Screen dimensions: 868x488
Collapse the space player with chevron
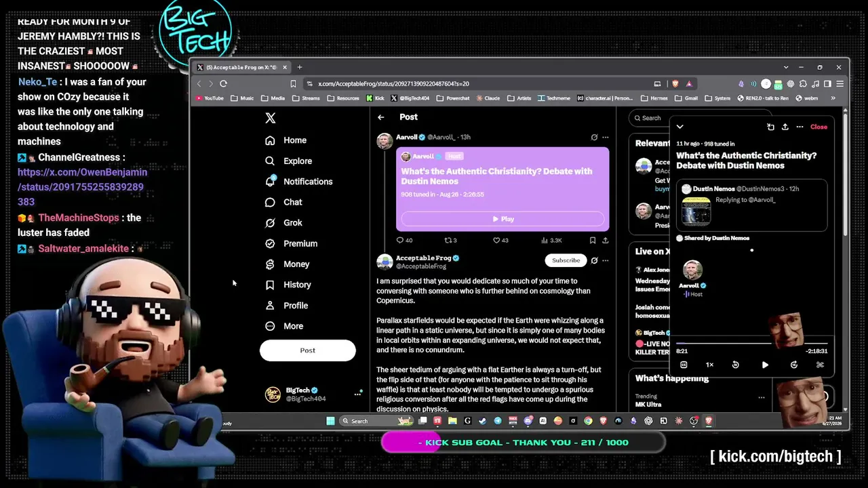pos(679,127)
